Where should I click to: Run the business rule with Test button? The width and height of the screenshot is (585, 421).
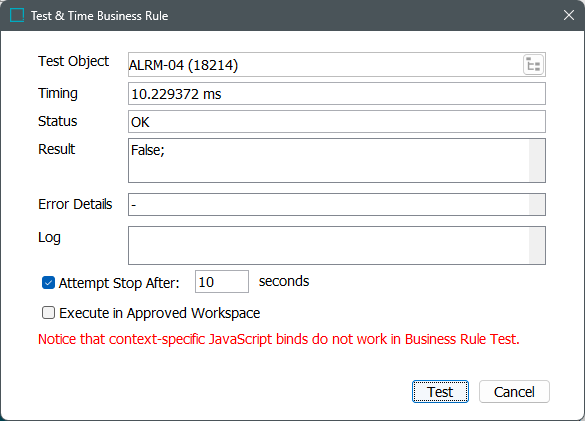[x=440, y=392]
